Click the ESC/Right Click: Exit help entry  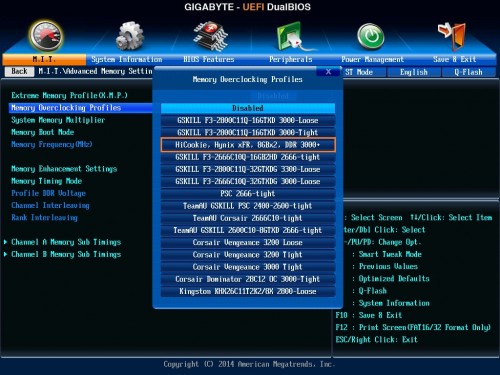(376, 340)
